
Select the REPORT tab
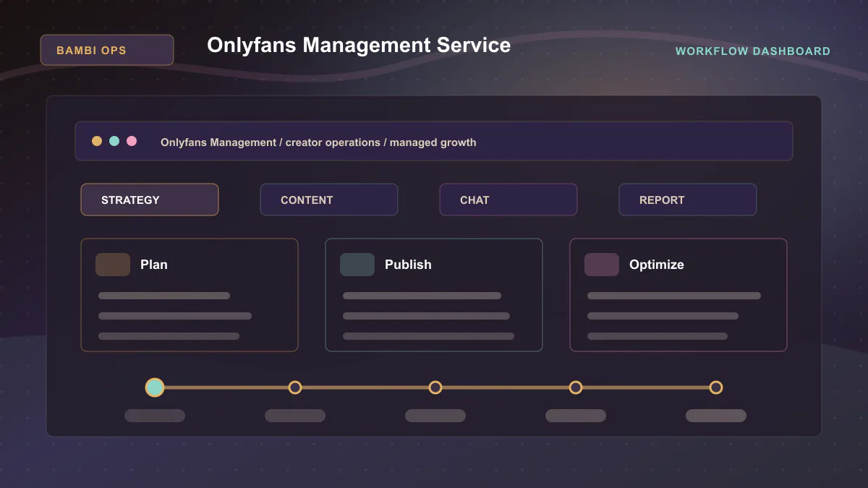[x=688, y=200]
